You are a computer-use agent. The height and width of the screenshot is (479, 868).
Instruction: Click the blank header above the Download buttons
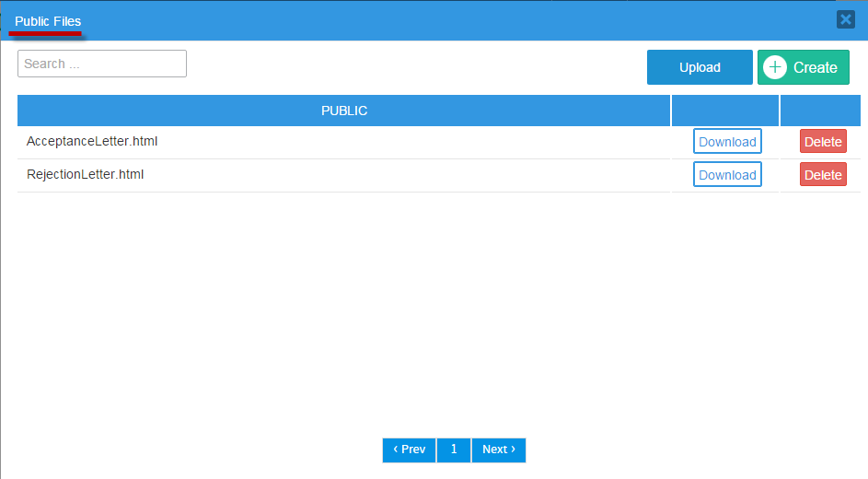pyautogui.click(x=725, y=111)
